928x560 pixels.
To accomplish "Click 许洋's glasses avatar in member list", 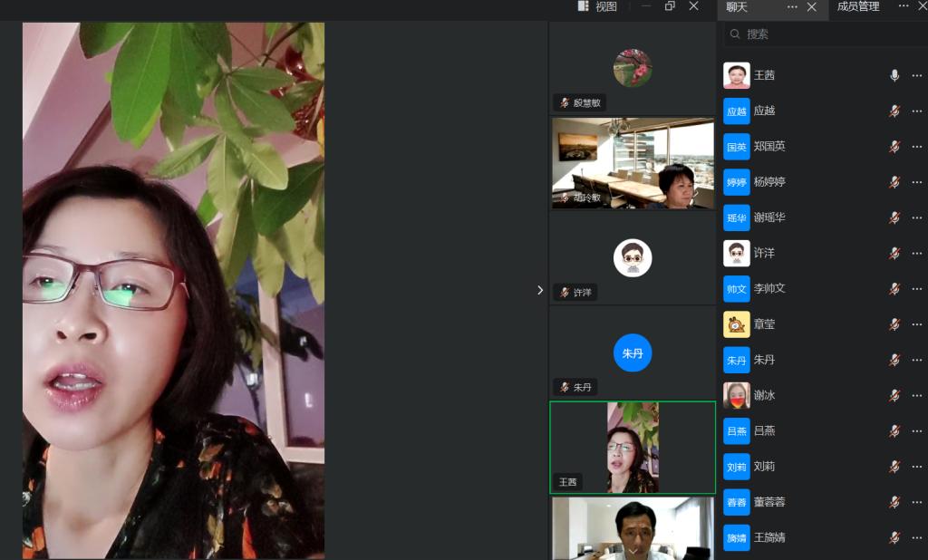I will point(737,253).
